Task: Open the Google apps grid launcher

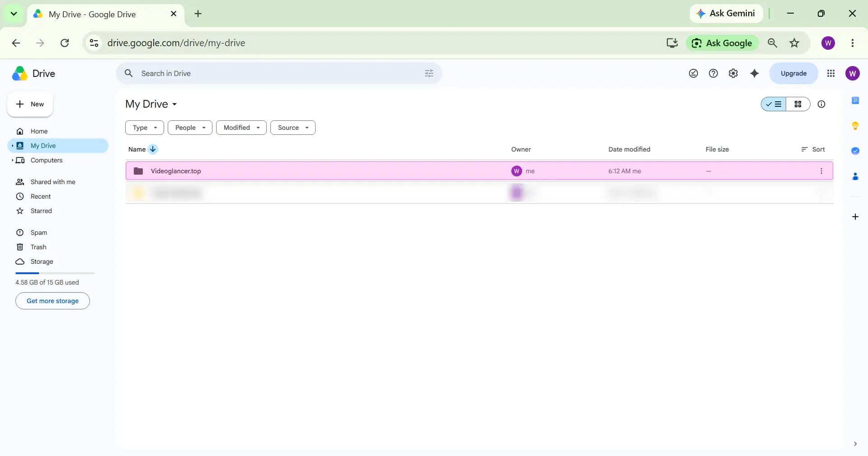Action: click(x=831, y=73)
